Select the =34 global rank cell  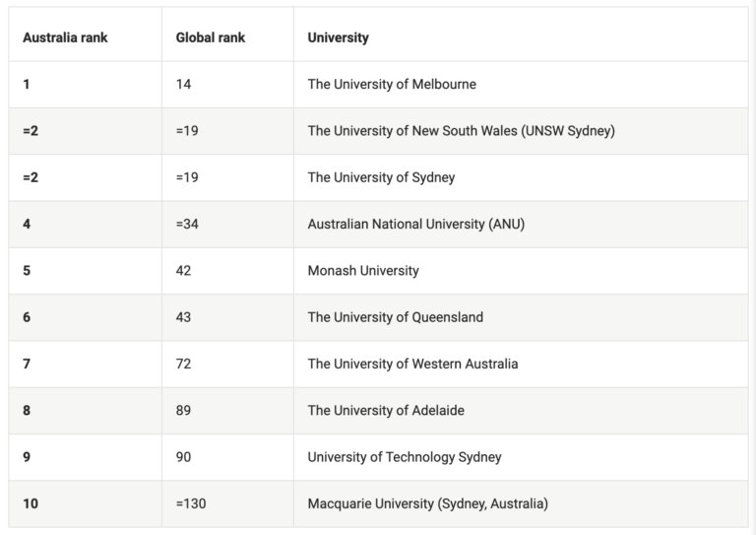pos(187,225)
